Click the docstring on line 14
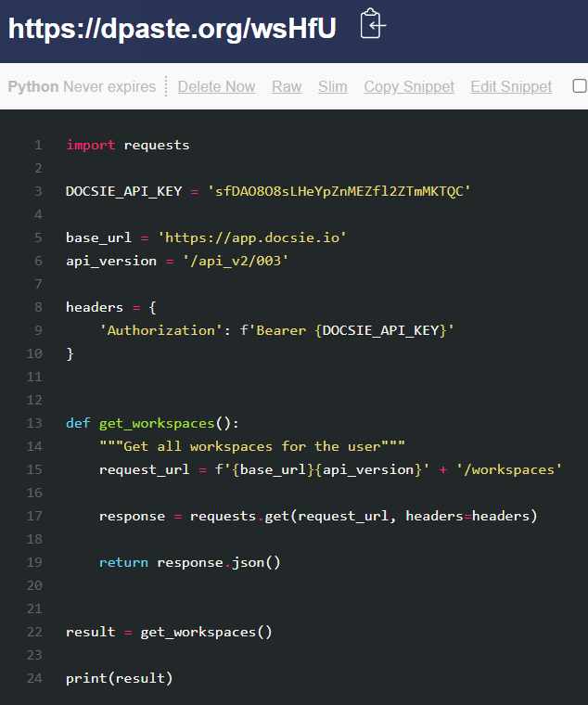The height and width of the screenshot is (705, 588). [252, 446]
